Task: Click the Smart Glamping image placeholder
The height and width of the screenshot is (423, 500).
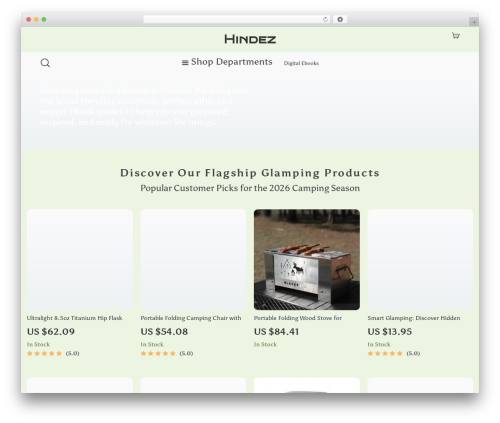Action: coord(420,260)
